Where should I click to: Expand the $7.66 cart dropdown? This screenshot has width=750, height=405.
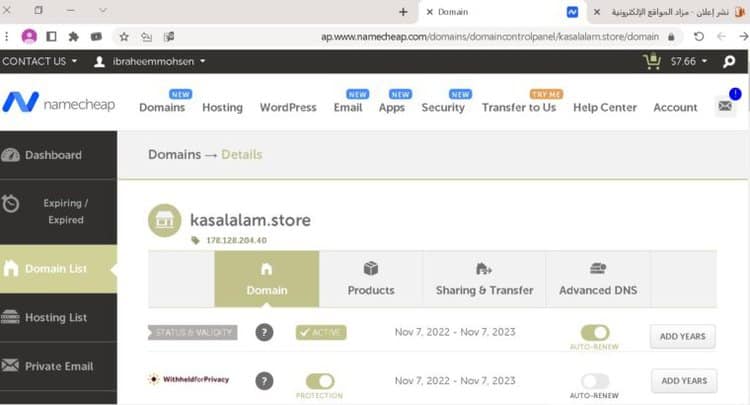pyautogui.click(x=689, y=61)
